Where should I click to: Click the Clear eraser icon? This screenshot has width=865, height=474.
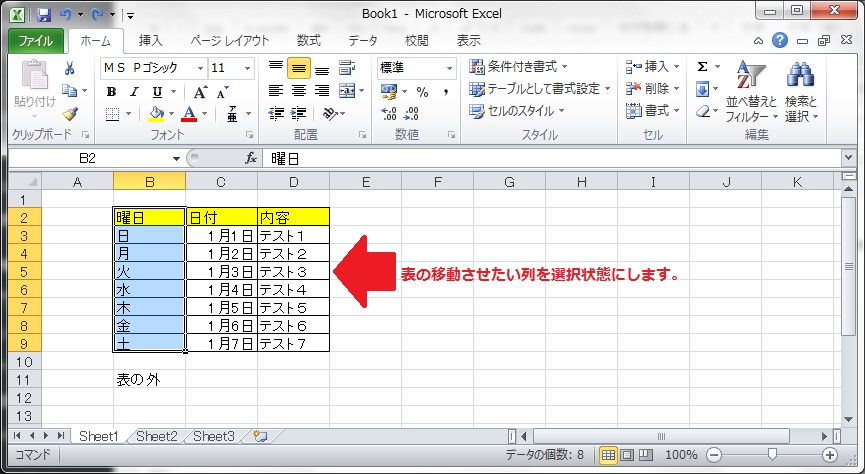702,111
